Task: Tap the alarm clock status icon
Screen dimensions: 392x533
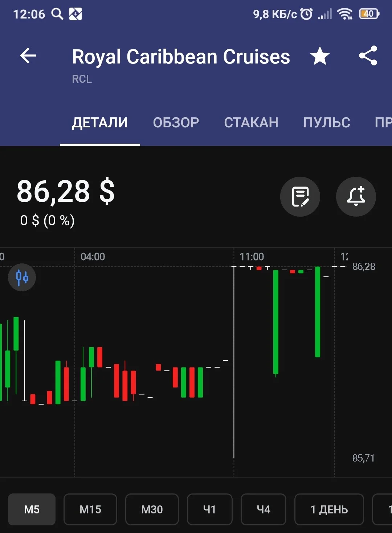Action: pos(307,14)
